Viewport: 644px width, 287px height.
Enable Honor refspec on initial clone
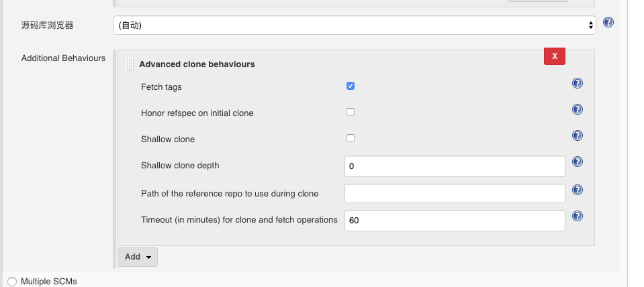(x=351, y=113)
